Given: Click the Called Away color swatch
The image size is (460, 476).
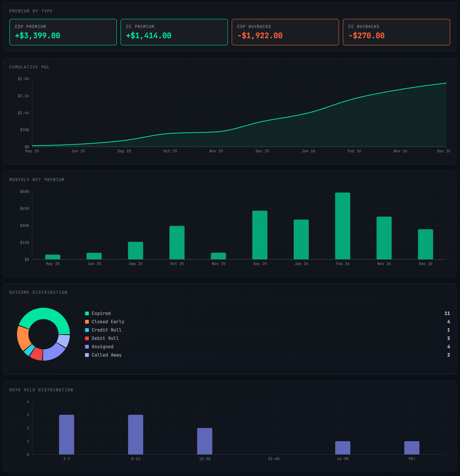Looking at the screenshot, I should coord(87,355).
